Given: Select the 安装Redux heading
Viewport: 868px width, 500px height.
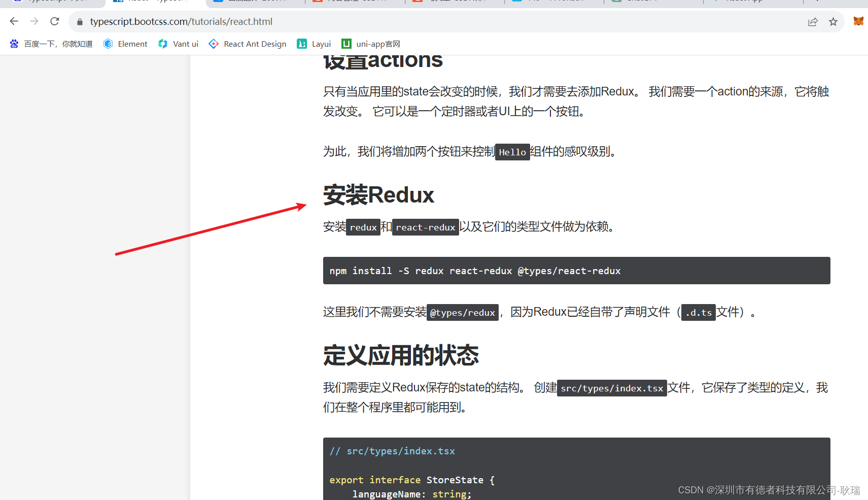Looking at the screenshot, I should coord(378,195).
